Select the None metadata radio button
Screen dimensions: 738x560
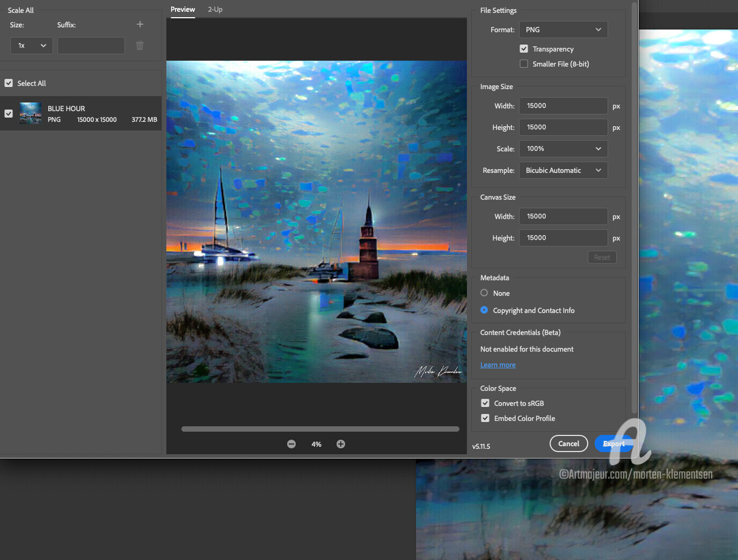pyautogui.click(x=484, y=293)
